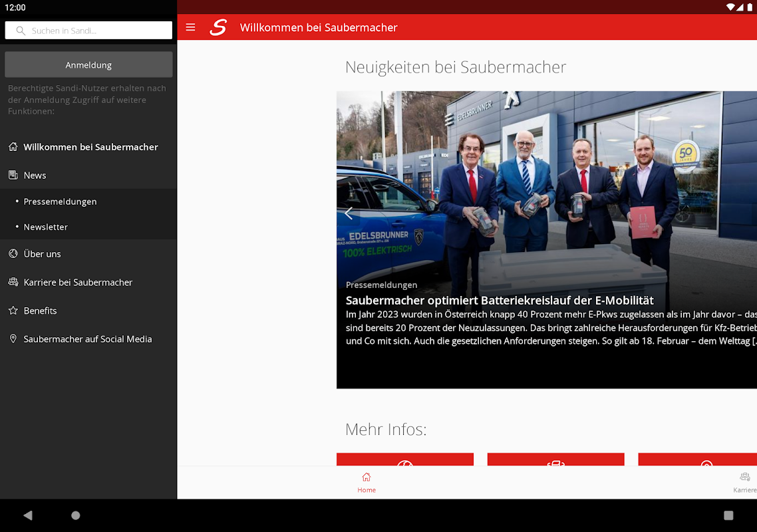Select Newsletter submenu item
The height and width of the screenshot is (532, 757).
(88, 227)
